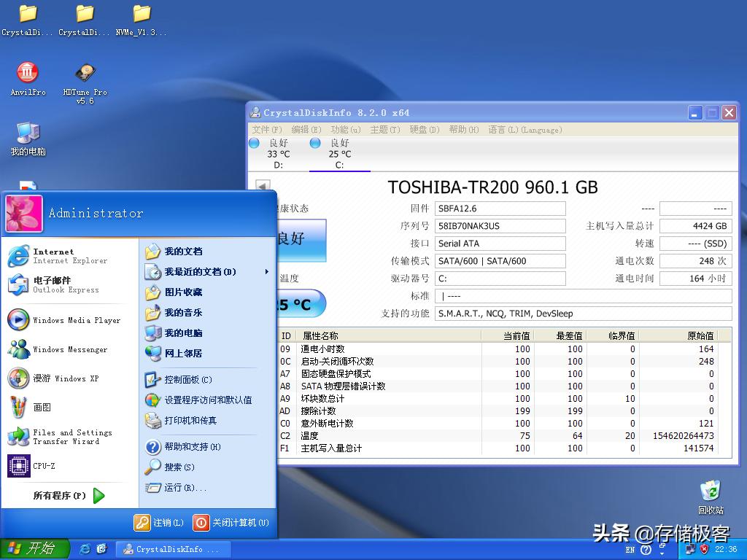Open Files and Settings Transfer Wizard
Image resolution: width=747 pixels, height=560 pixels.
point(69,437)
